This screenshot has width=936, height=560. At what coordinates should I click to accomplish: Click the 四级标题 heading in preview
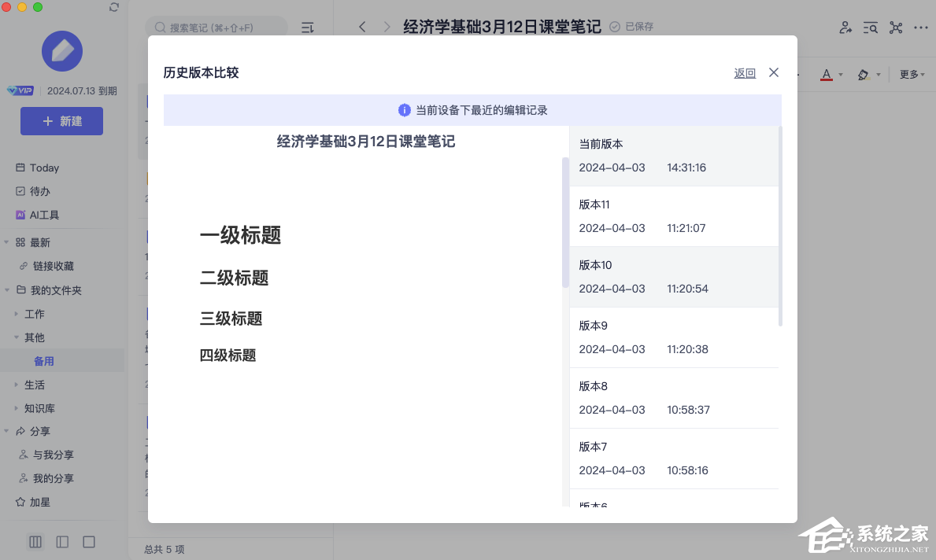click(x=228, y=356)
